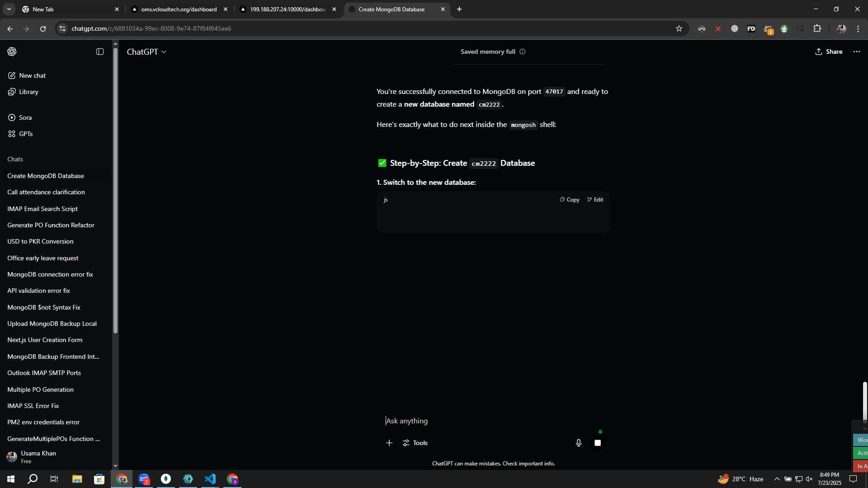Click the address bar URL
This screenshot has width=868, height=488.
point(151,28)
